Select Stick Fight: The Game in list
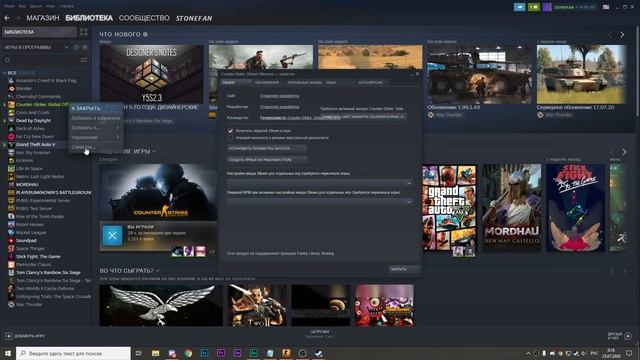This screenshot has height=360, width=640. pyautogui.click(x=38, y=256)
